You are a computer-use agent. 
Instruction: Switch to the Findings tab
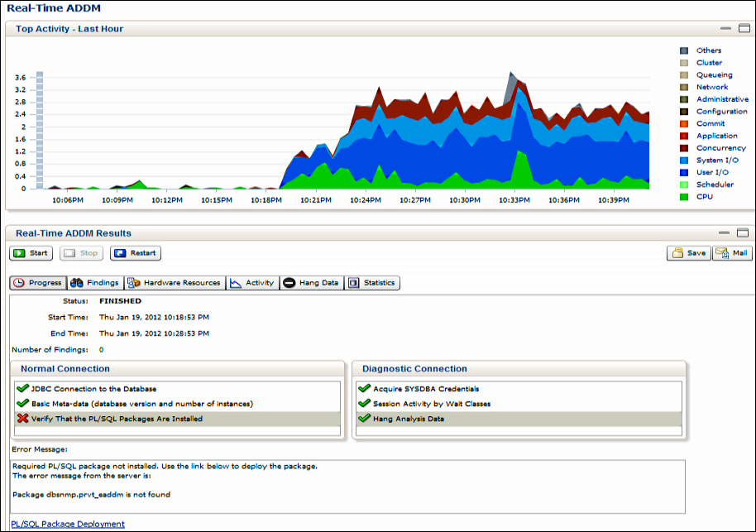tap(95, 282)
